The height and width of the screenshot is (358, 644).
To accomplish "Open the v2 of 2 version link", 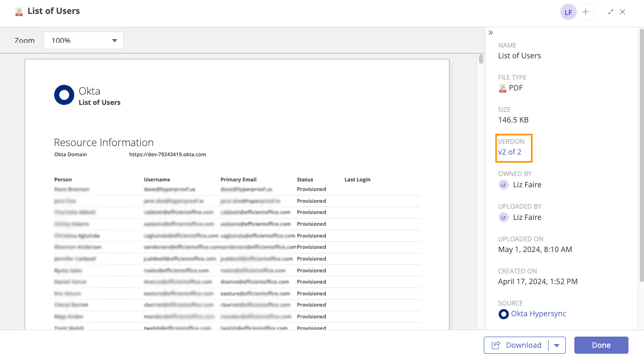I will 510,152.
